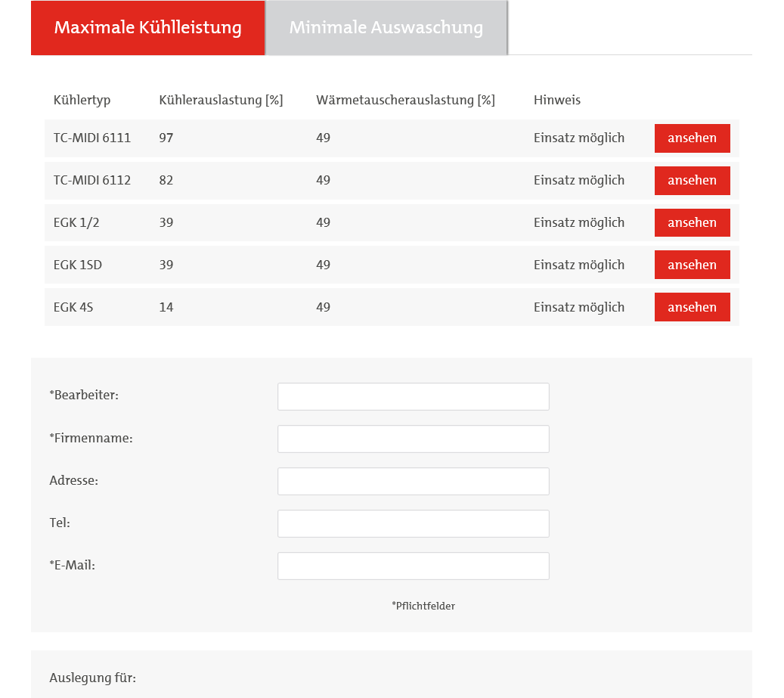This screenshot has width=784, height=698.
Task: Open the Minimale Auswaschung tab
Action: [386, 28]
